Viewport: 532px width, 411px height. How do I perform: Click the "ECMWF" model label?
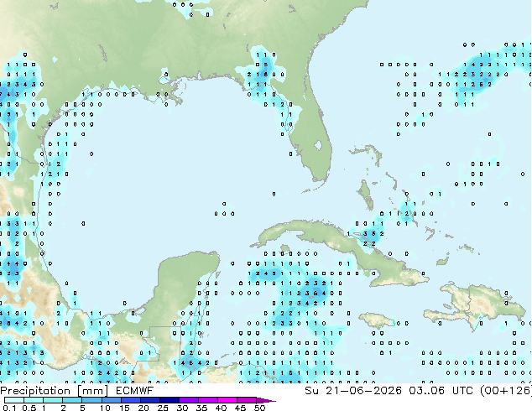click(134, 391)
